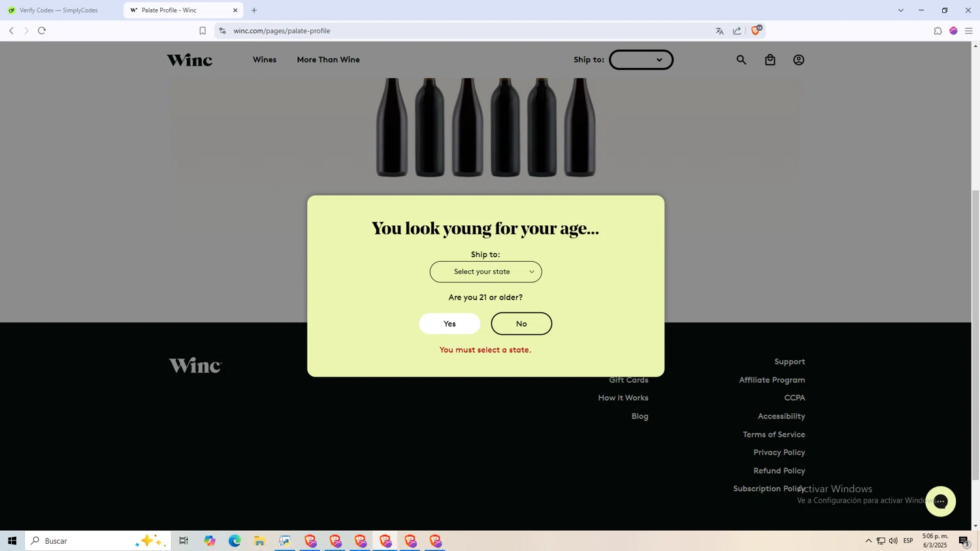The image size is (980, 551).
Task: Open the Blog footer link
Action: tap(640, 416)
